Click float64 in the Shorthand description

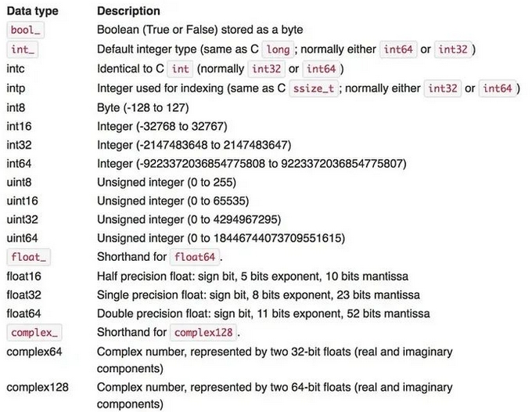(195, 257)
